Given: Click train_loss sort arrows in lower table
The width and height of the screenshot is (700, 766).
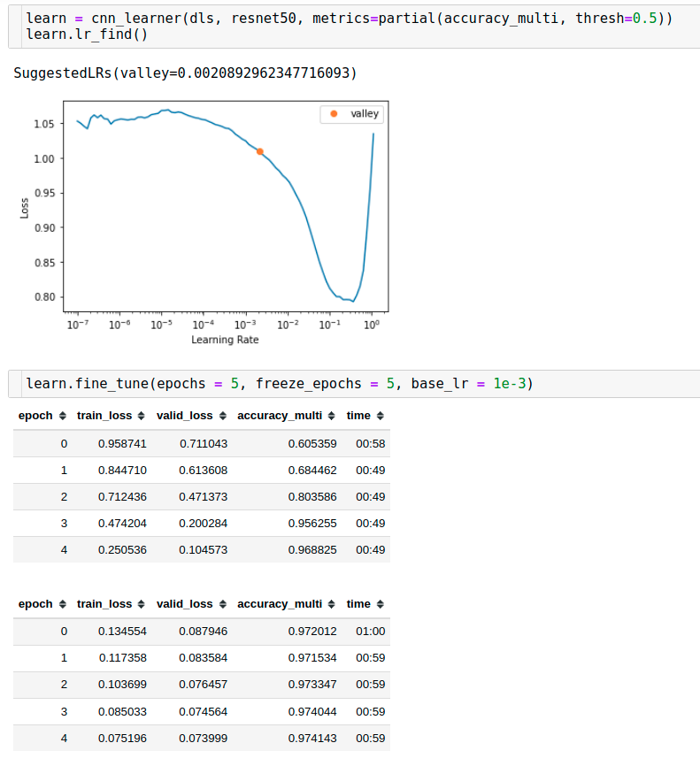Looking at the screenshot, I should tap(140, 604).
